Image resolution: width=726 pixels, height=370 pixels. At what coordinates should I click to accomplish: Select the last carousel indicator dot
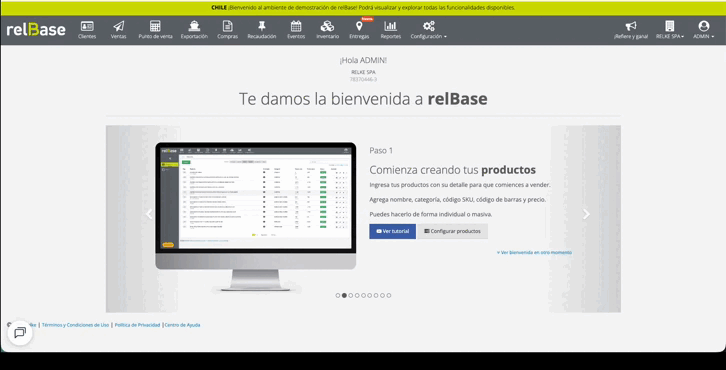tap(389, 295)
